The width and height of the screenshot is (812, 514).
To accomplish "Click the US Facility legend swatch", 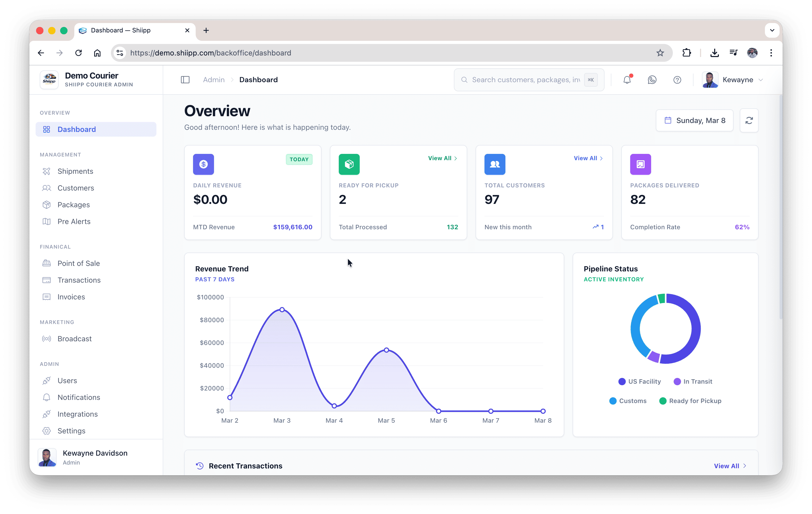I will coord(622,382).
